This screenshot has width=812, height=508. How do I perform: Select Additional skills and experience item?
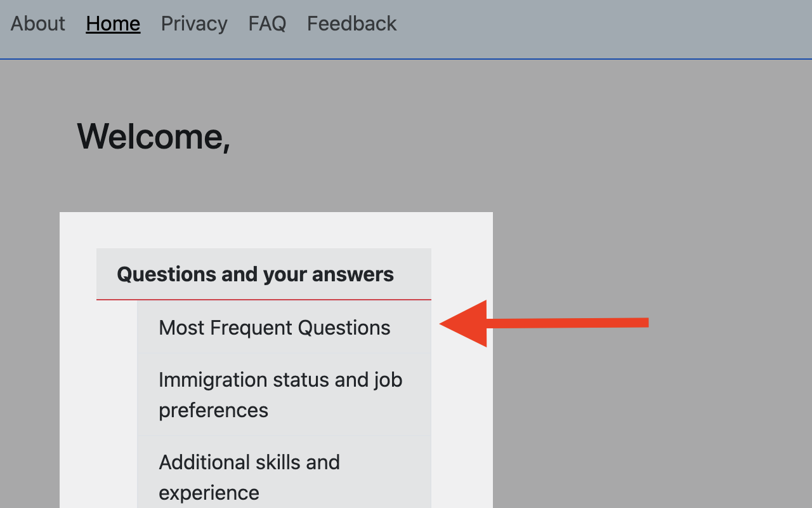click(249, 477)
